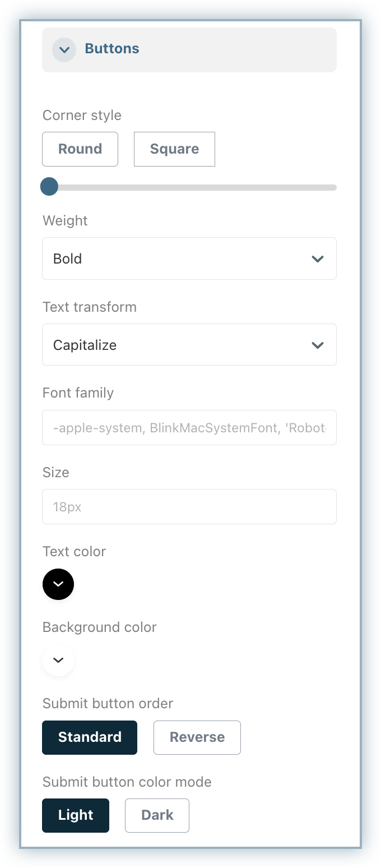Click the corner style slider handle
This screenshot has width=381, height=868.
(x=49, y=187)
